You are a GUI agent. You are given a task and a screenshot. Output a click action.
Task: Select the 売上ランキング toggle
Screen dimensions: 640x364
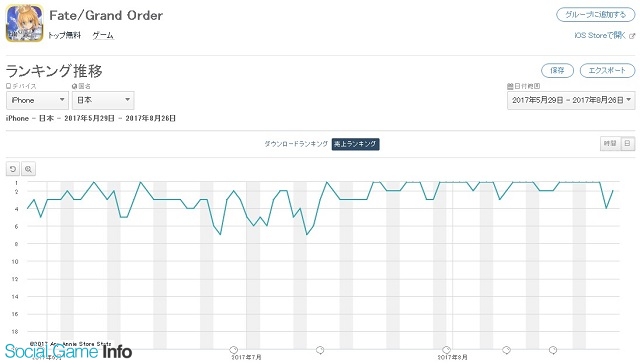pyautogui.click(x=355, y=144)
